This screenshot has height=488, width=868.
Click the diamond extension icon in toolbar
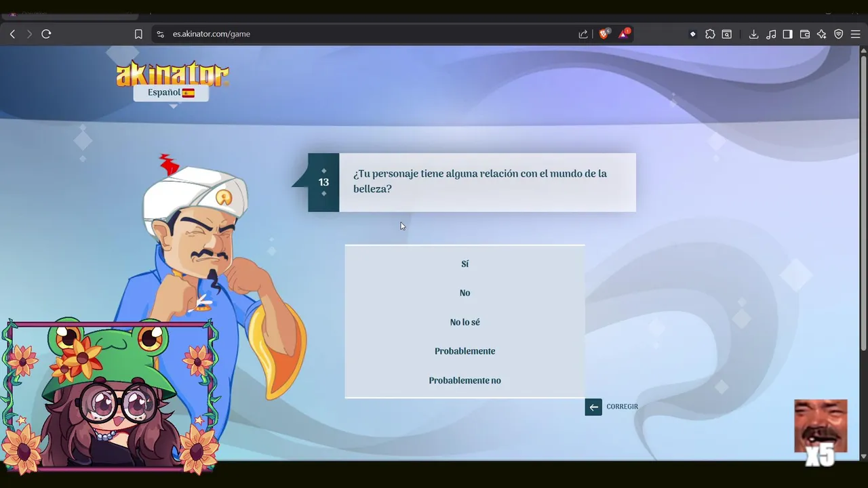(x=692, y=34)
